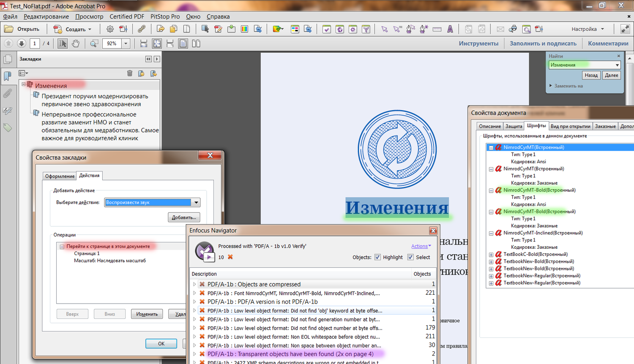
Task: Click the page number input field
Action: click(x=35, y=43)
